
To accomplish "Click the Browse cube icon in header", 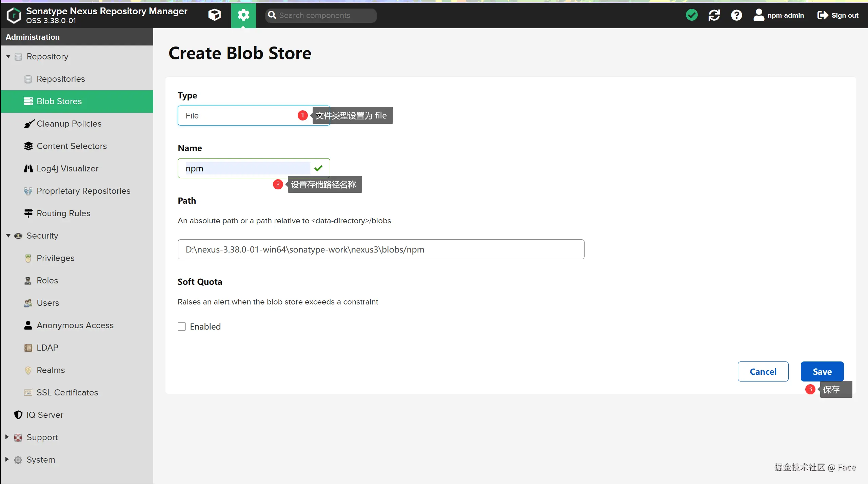I will click(214, 15).
